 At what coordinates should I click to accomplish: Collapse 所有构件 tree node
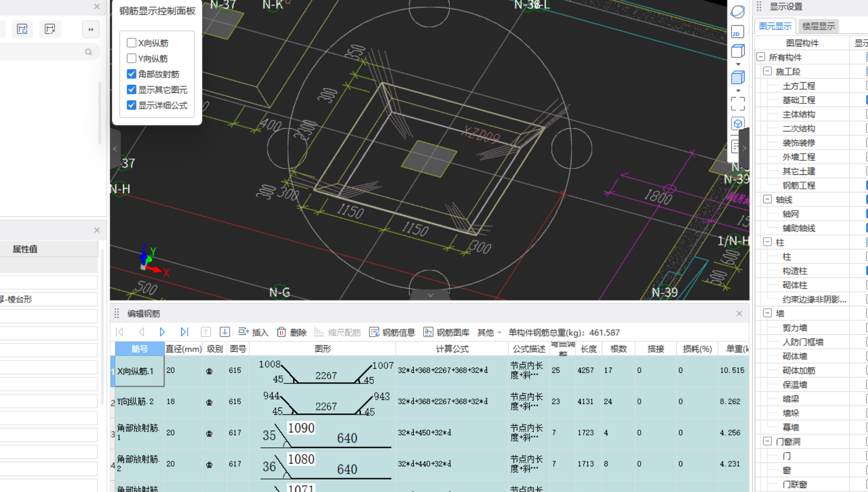[760, 57]
